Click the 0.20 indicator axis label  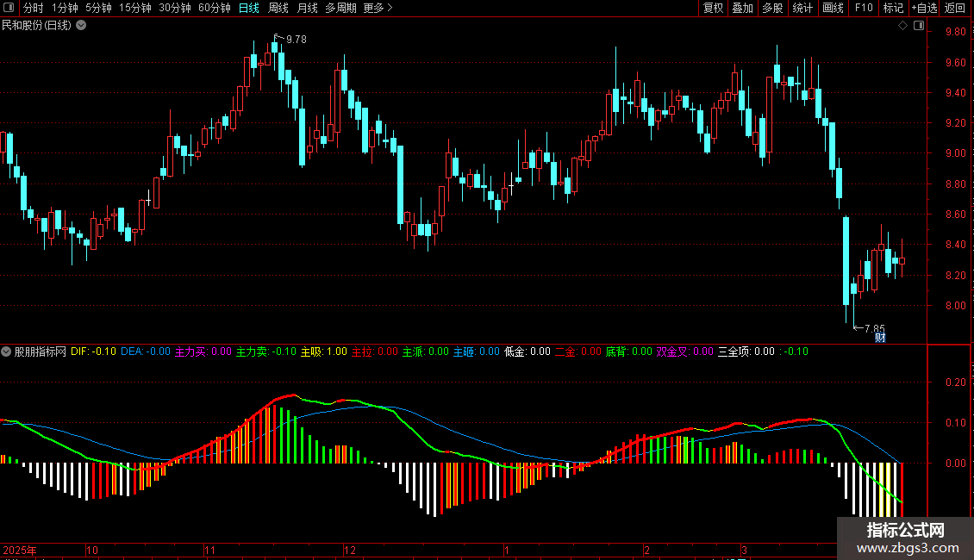coord(955,383)
